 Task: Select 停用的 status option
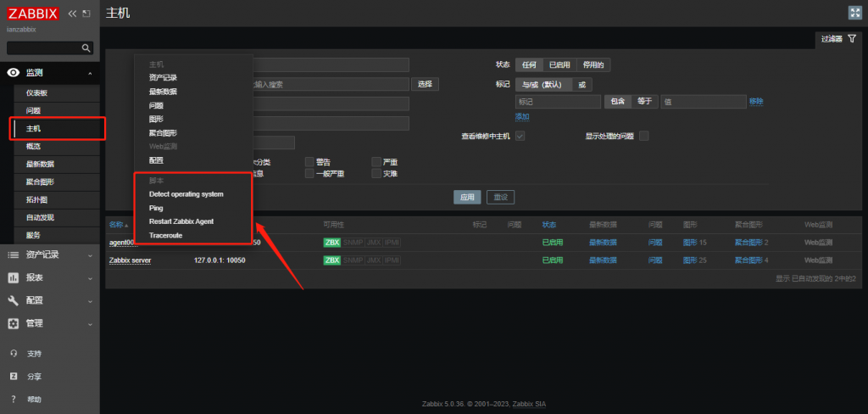point(593,64)
